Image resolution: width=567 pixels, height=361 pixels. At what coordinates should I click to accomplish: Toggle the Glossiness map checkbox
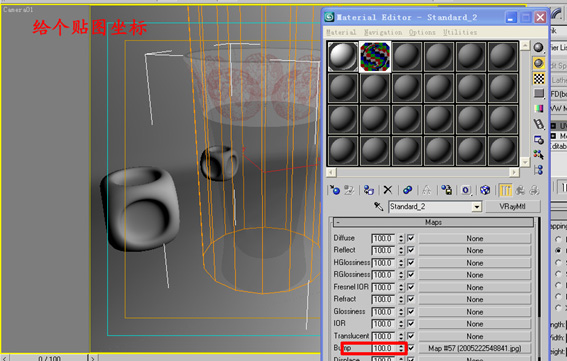click(411, 311)
